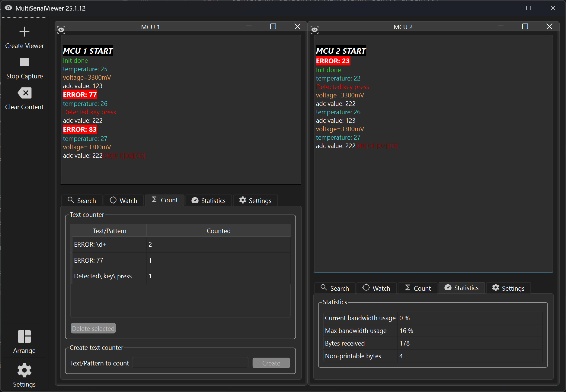Select the ERROR: 77 counter row
Screen dimensions: 566x392
tap(181, 260)
